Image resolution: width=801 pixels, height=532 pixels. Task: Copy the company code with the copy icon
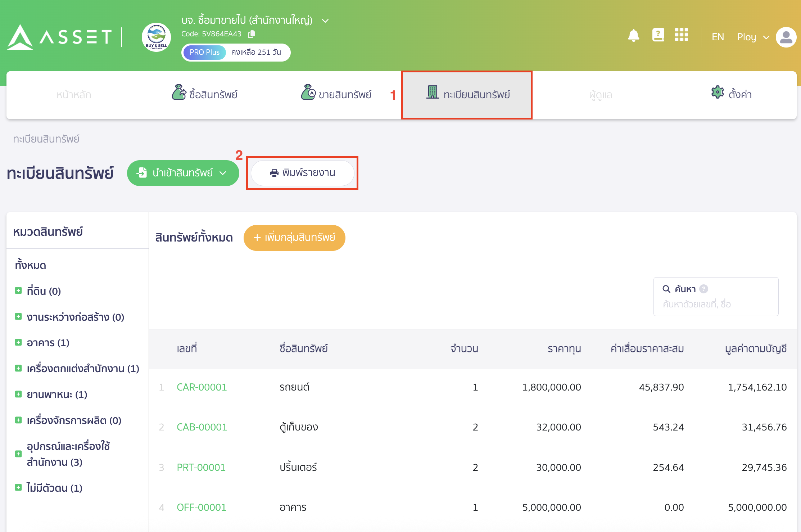click(x=252, y=34)
